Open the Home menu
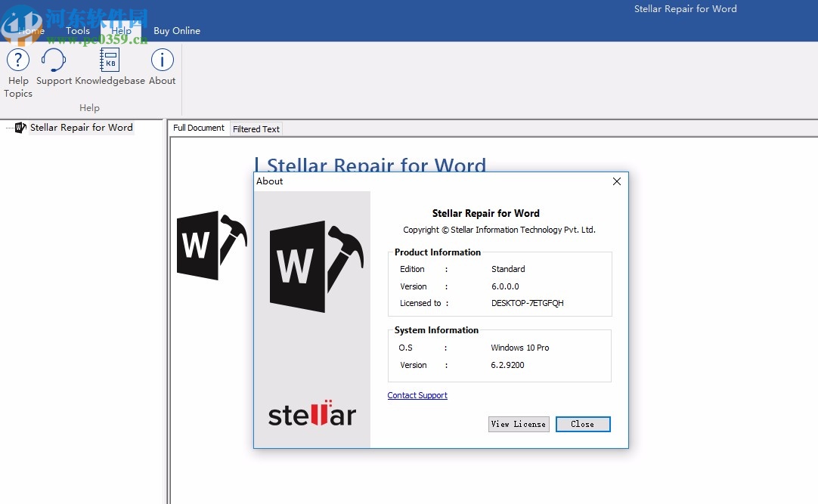This screenshot has height=504, width=818. tap(32, 31)
